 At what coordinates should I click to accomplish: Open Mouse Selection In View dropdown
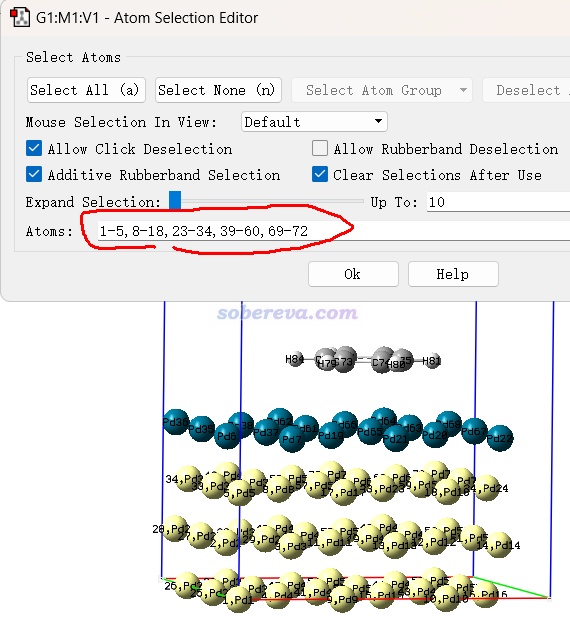click(x=314, y=121)
